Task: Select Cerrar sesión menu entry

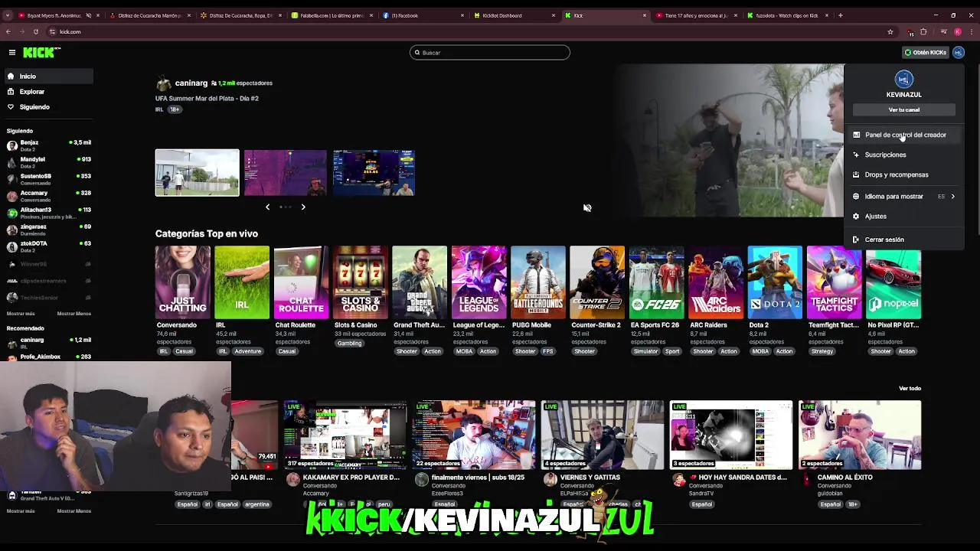Action: (x=903, y=240)
